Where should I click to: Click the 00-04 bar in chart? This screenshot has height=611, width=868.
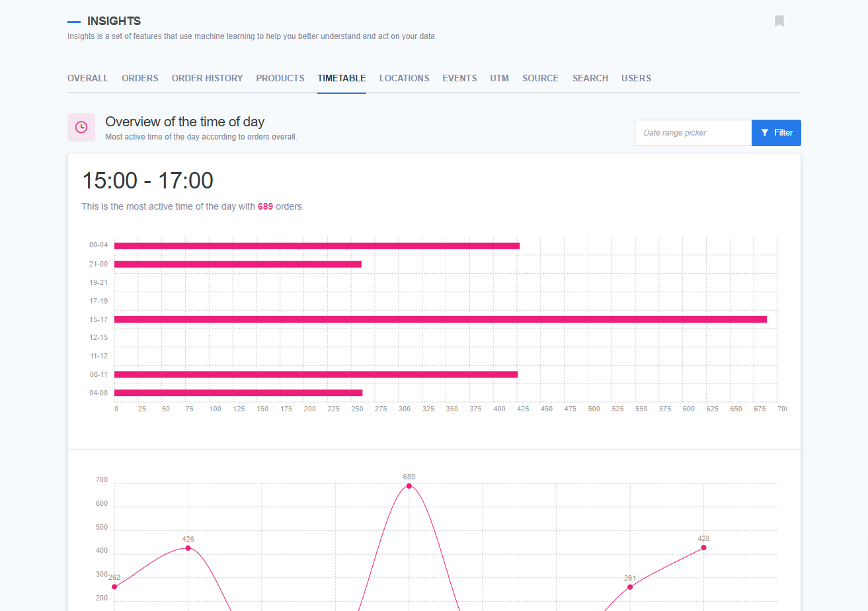(x=317, y=246)
